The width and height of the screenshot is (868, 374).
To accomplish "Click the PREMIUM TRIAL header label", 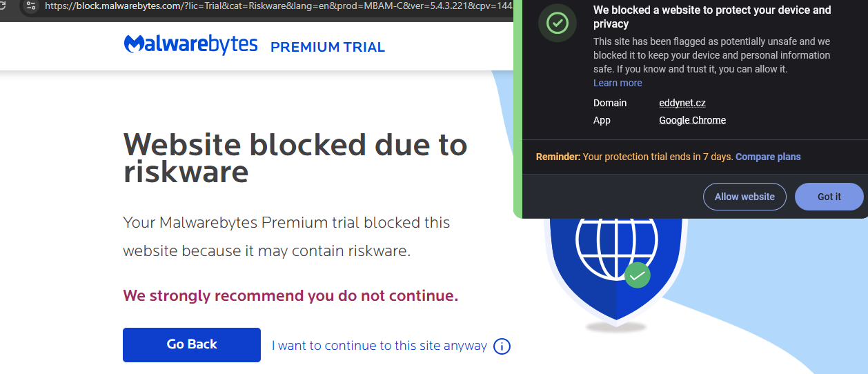I will (328, 47).
